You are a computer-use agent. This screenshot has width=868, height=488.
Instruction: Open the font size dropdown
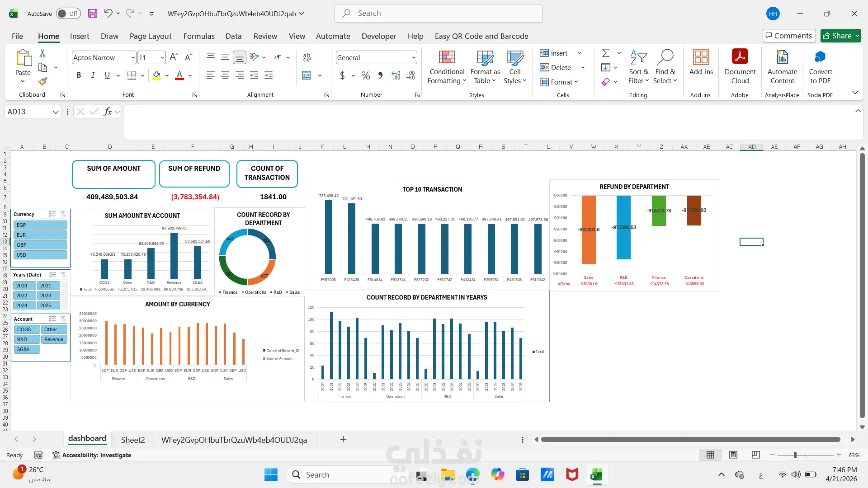tap(162, 57)
